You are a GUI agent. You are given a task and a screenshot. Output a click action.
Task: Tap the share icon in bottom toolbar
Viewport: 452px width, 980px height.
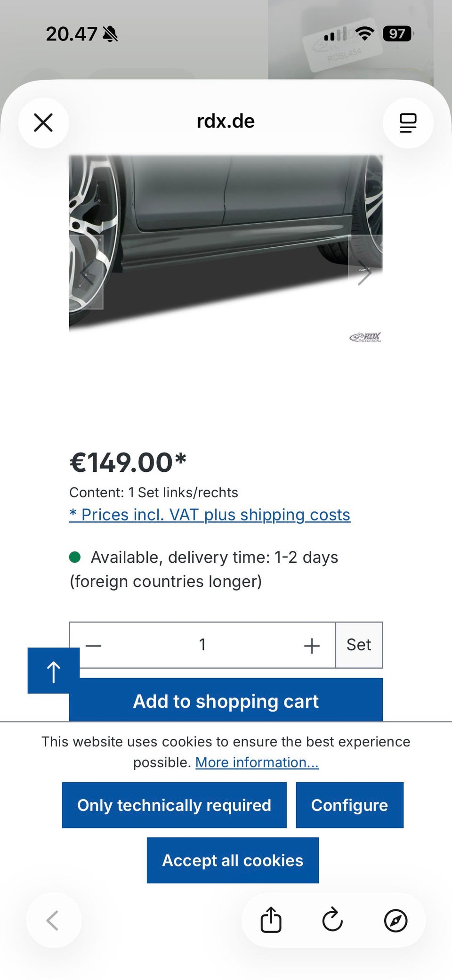click(x=271, y=920)
